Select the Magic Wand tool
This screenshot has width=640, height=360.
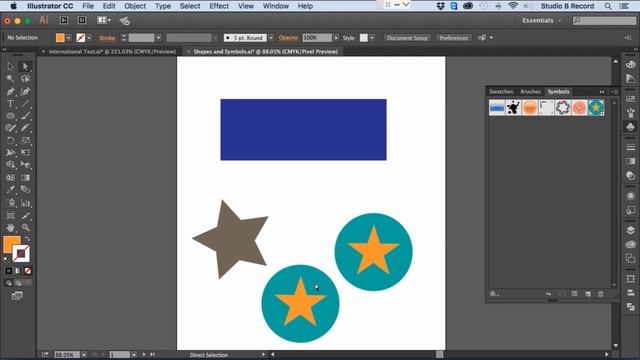tap(10, 78)
